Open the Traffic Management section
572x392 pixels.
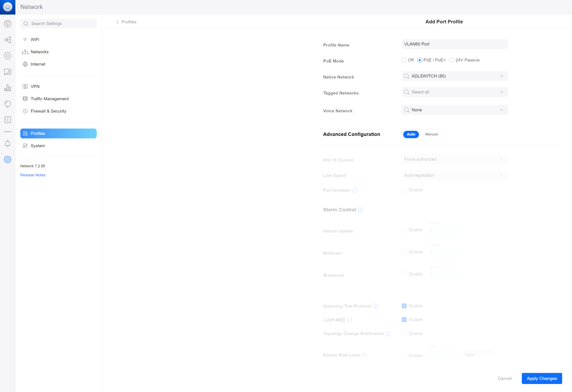pyautogui.click(x=49, y=99)
